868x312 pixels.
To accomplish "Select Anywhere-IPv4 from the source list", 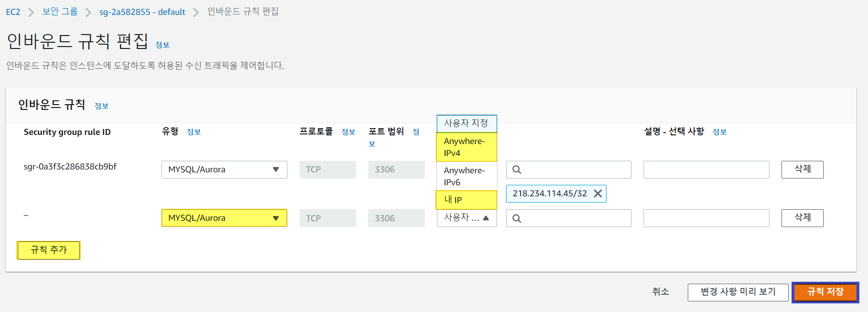I will click(x=466, y=147).
